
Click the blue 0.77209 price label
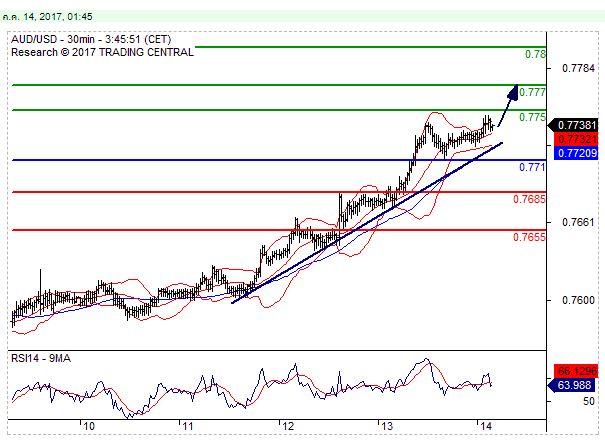coord(576,153)
